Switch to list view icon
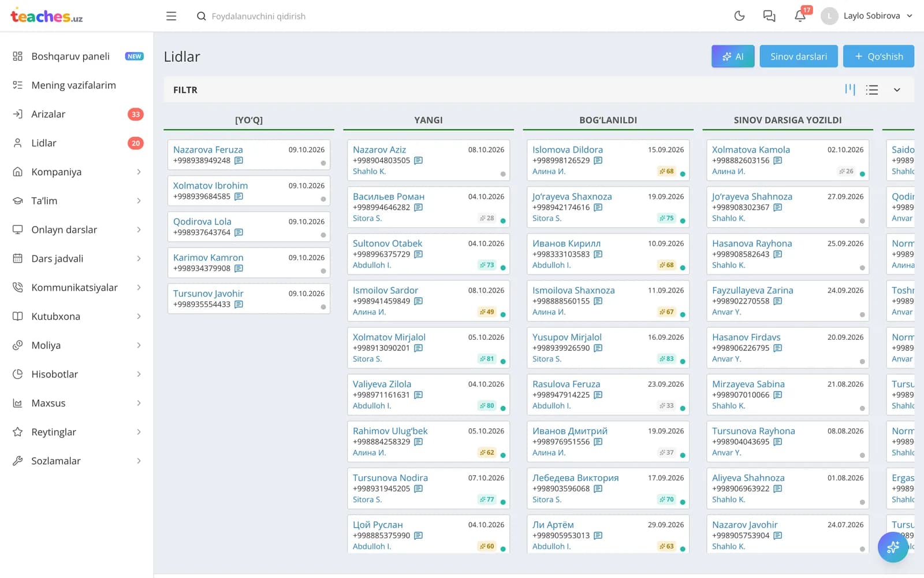The height and width of the screenshot is (578, 924). [872, 90]
